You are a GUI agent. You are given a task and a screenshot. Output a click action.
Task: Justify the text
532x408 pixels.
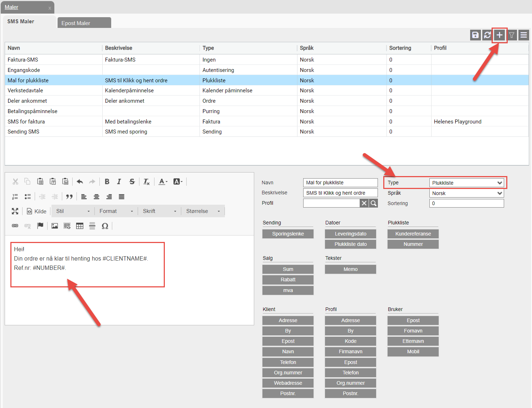coord(122,196)
